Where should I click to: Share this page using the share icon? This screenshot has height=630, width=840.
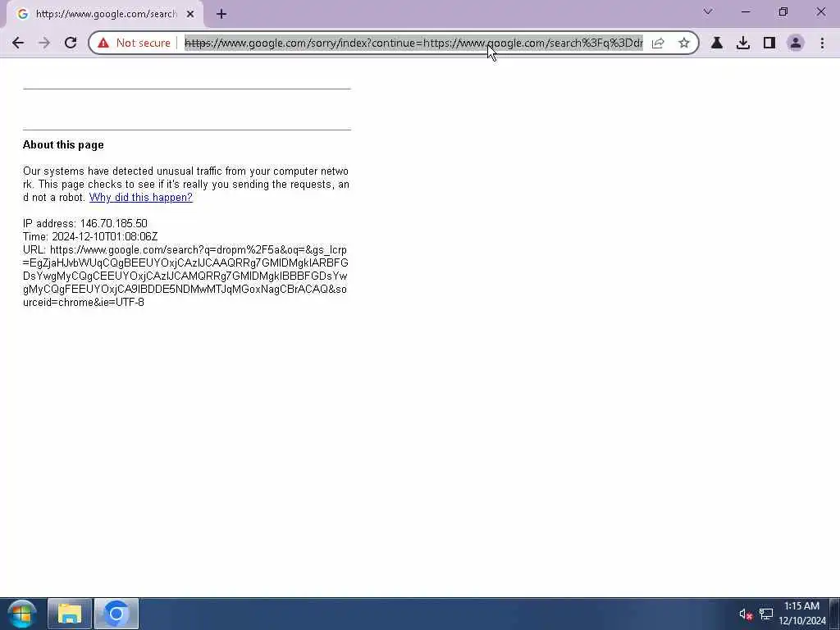point(658,43)
